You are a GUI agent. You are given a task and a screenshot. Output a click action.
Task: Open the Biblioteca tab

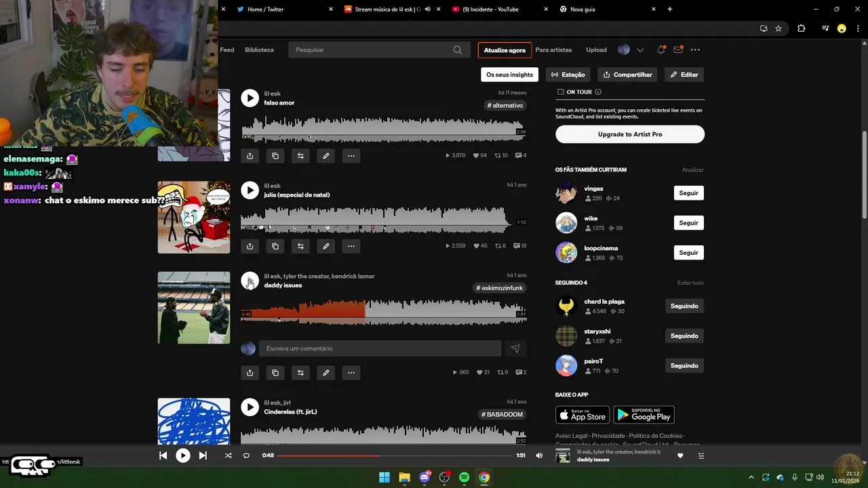(259, 49)
